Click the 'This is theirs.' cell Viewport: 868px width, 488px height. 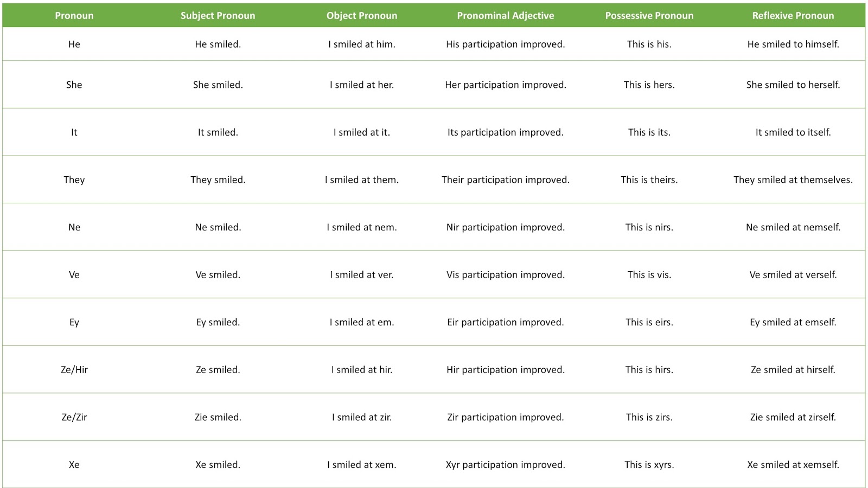tap(649, 180)
